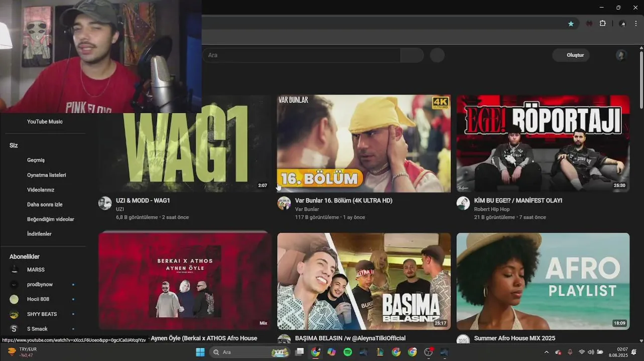This screenshot has width=644, height=361.
Task: Open Videolarınız in sidebar
Action: tap(41, 190)
